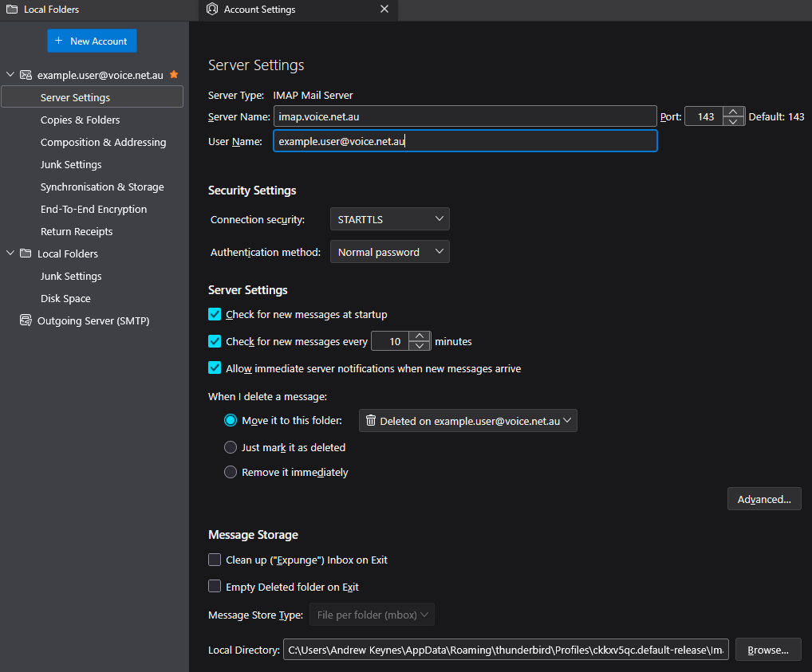Click the mail account envelope icon
This screenshot has height=672, width=812.
tap(26, 75)
